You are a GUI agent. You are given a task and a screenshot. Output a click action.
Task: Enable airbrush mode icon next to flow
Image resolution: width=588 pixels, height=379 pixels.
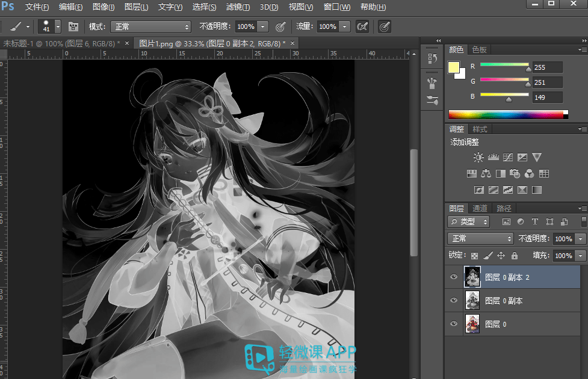tap(362, 27)
